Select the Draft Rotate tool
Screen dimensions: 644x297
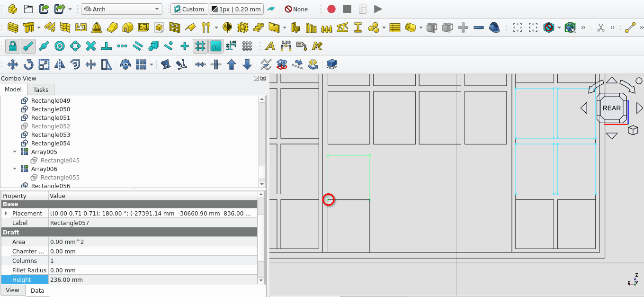[x=28, y=64]
